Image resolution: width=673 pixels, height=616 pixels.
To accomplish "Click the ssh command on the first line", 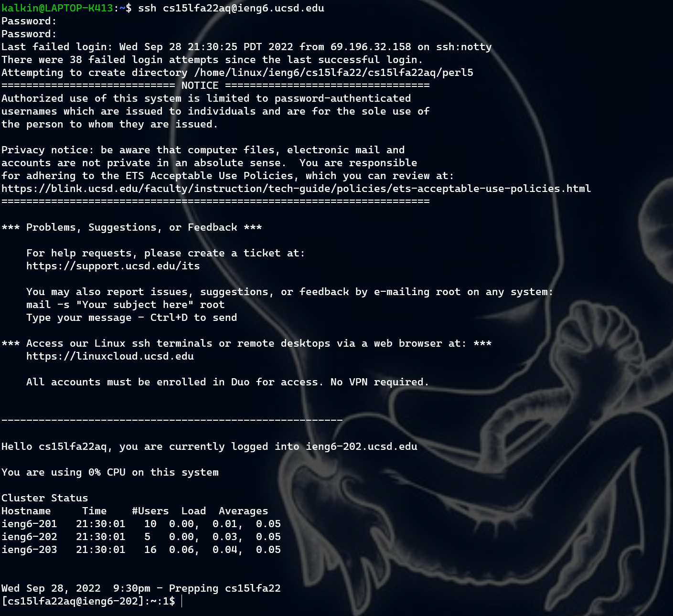I will (x=231, y=8).
